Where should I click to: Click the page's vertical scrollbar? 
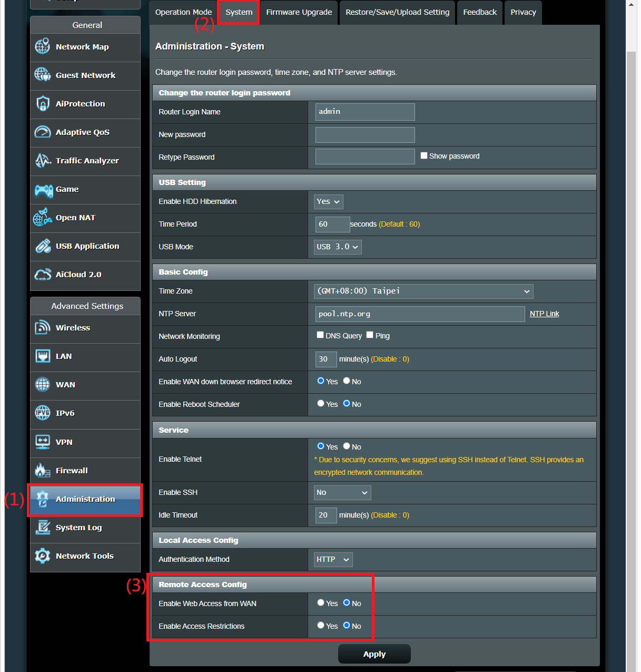631,316
